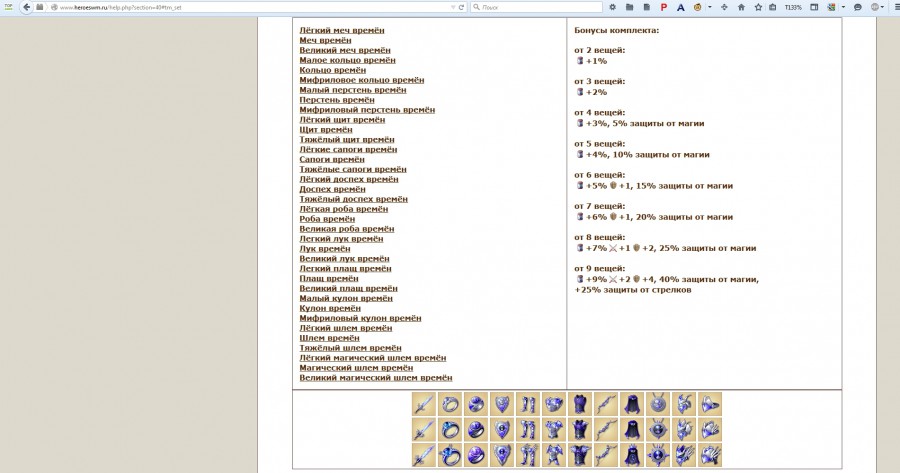This screenshot has height=473, width=900.
Task: Click the middle-row sword of times icon
Action: (x=423, y=429)
